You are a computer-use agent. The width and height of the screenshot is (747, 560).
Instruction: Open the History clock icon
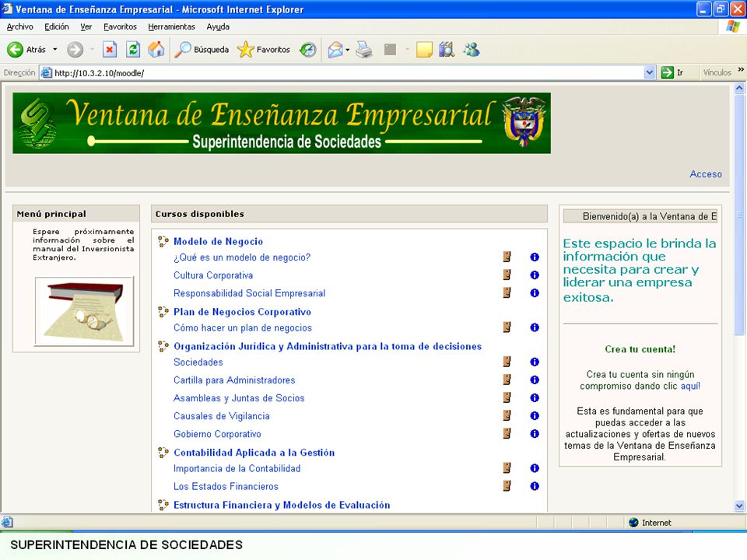308,49
